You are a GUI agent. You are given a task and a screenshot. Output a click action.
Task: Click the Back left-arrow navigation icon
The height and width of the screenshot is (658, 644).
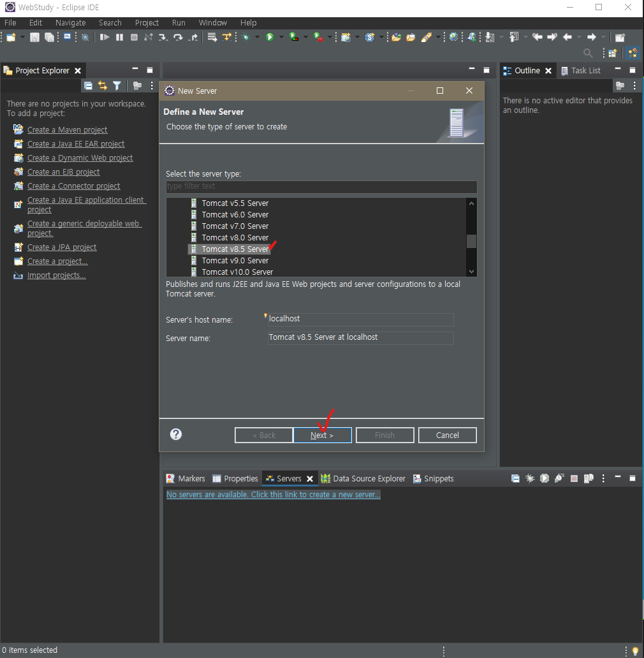pyautogui.click(x=567, y=38)
